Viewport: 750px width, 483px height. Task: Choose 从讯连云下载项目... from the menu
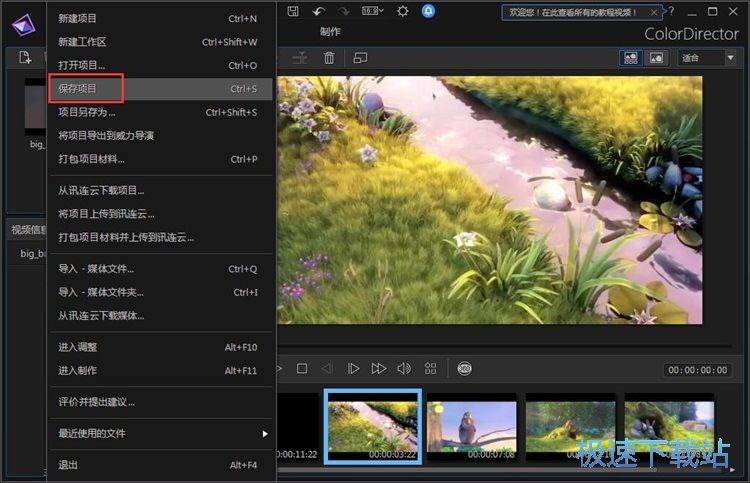(x=161, y=190)
